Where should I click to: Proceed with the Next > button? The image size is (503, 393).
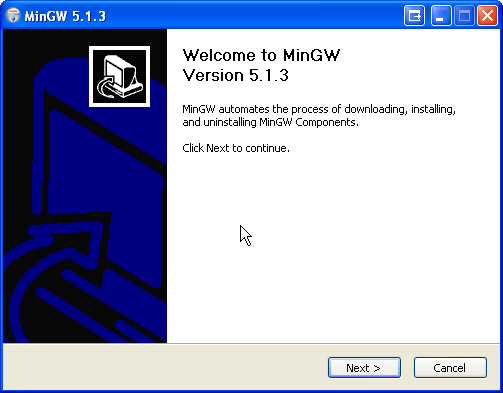364,368
